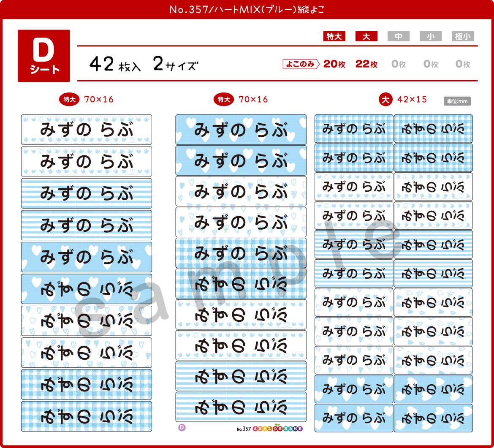Image resolution: width=494 pixels, height=448 pixels.
Task: Select the bottom-right heart sticker in the 大 grid
Action: (433, 418)
